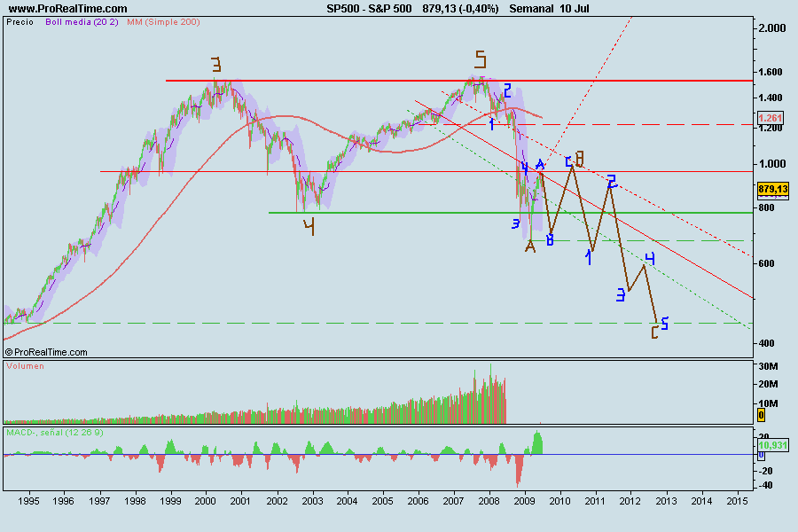Viewport: 798px width, 532px height.
Task: Select the blue B label on dashed green line
Action: pyautogui.click(x=550, y=239)
